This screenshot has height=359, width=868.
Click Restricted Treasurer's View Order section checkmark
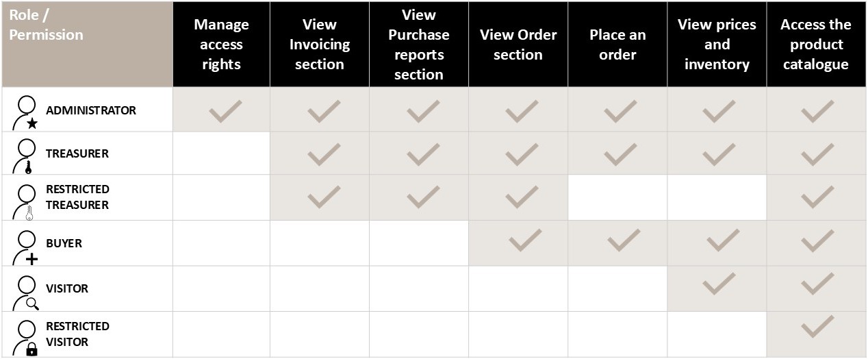tap(522, 197)
